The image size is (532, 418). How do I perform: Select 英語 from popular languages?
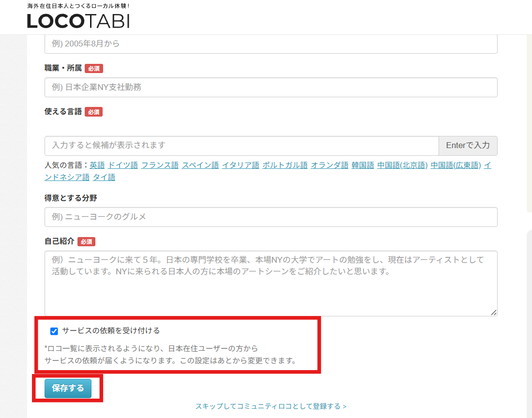click(97, 165)
